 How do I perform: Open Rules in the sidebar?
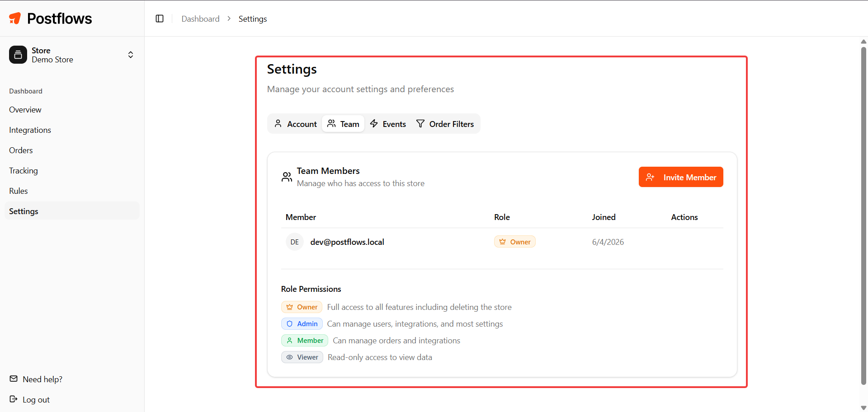coord(72,191)
